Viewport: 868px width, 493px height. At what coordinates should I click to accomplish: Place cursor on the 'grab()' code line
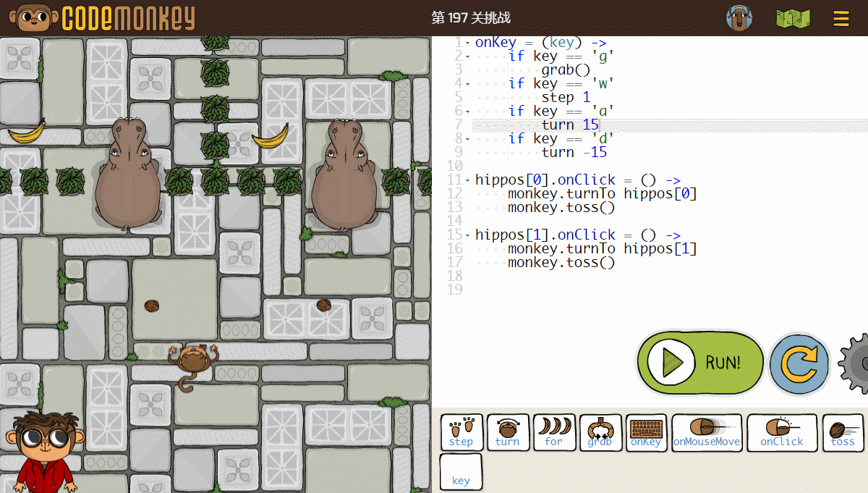pos(566,69)
